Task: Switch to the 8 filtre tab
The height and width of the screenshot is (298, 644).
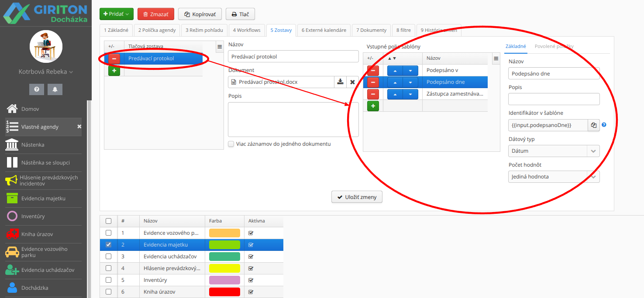Action: pos(403,30)
